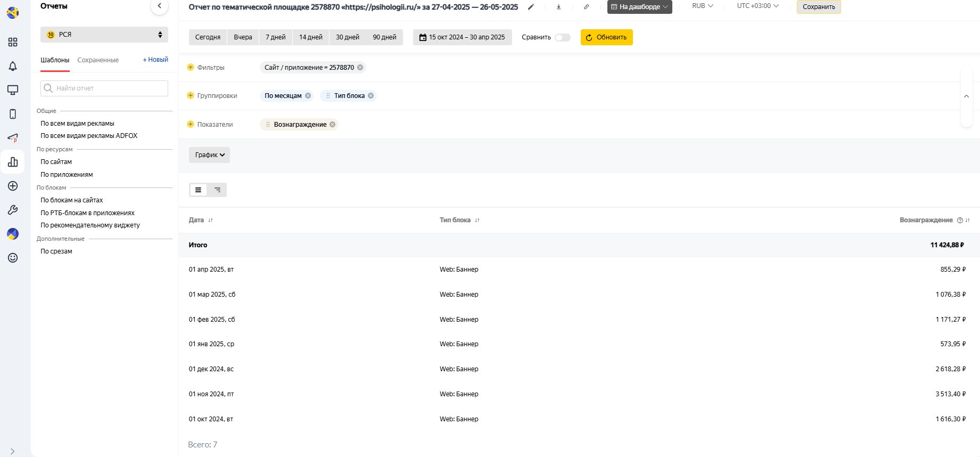Open the По рекомендательному виджету template

click(90, 225)
